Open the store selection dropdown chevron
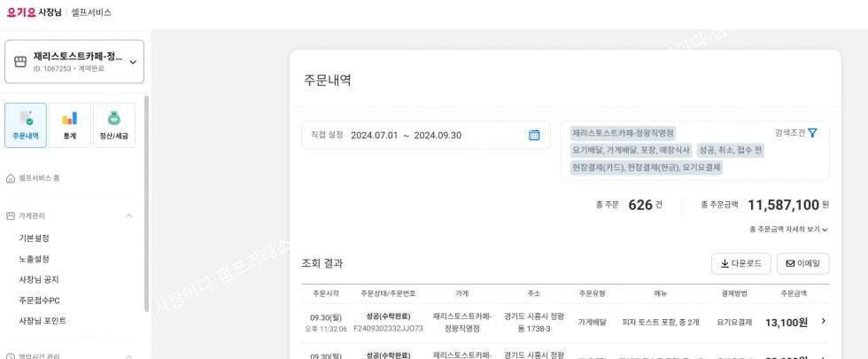Viewport: 868px width, 359px height. coord(133,62)
